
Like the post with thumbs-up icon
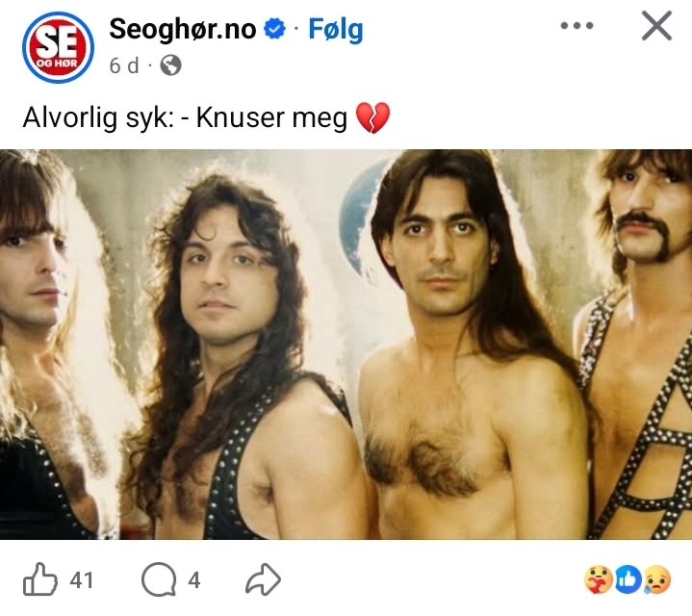point(40,578)
